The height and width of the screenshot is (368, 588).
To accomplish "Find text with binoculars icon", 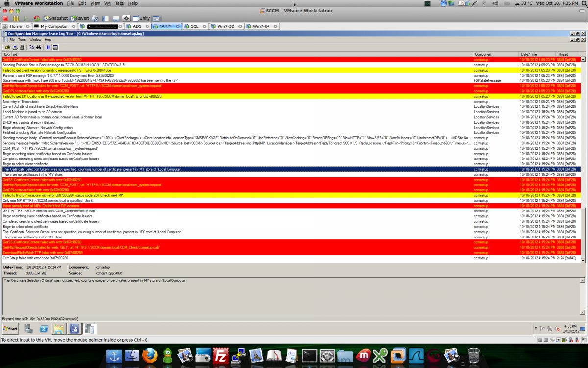I will [x=38, y=47].
